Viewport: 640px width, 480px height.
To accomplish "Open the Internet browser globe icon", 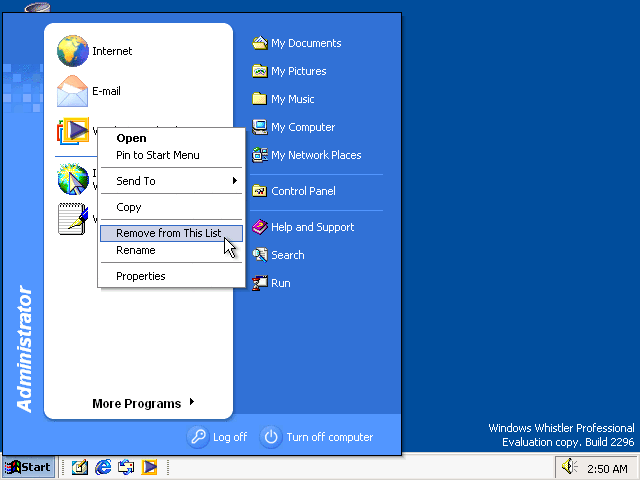I will click(x=73, y=51).
